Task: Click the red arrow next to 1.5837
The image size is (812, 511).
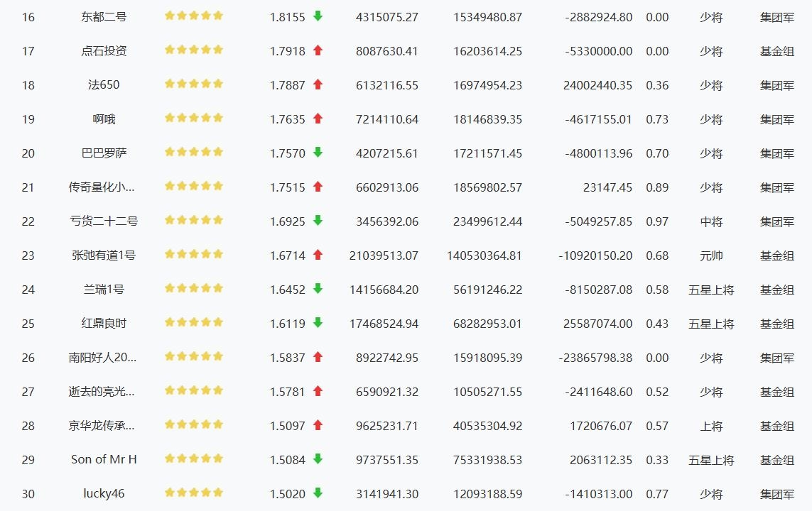Action: tap(318, 357)
